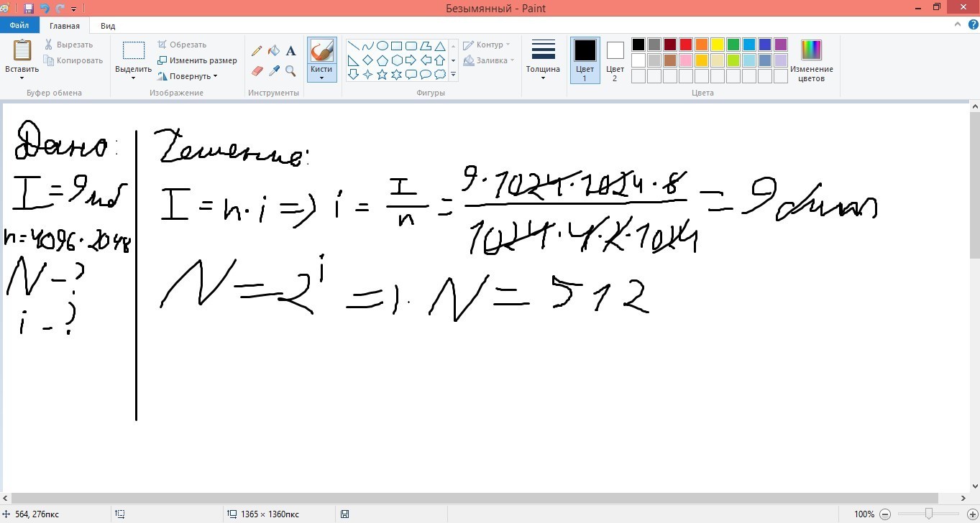Select the Fill with color bucket tool

pos(273,51)
